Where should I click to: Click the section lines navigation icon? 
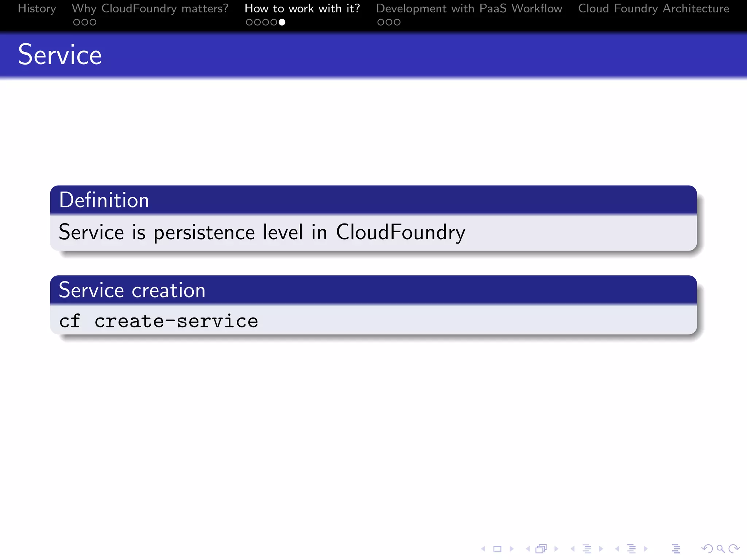[x=631, y=549]
